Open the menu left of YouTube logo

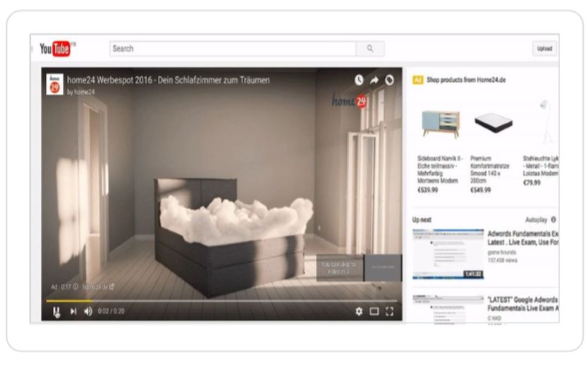(x=32, y=49)
